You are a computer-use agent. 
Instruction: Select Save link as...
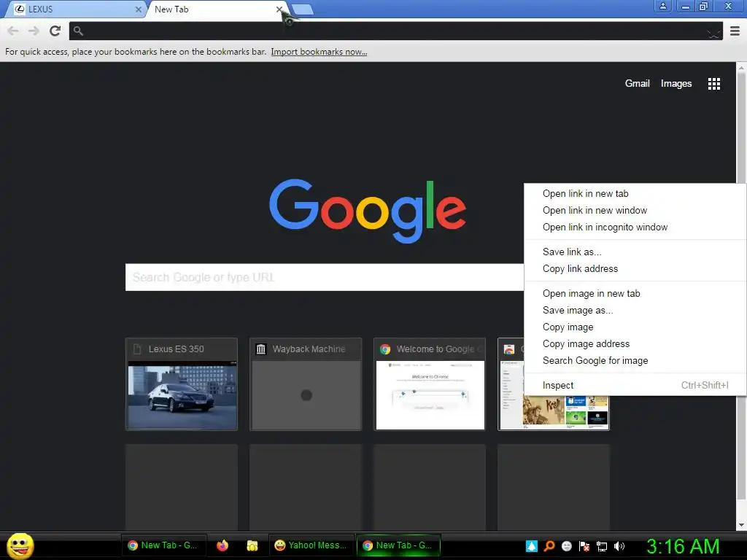point(635,252)
